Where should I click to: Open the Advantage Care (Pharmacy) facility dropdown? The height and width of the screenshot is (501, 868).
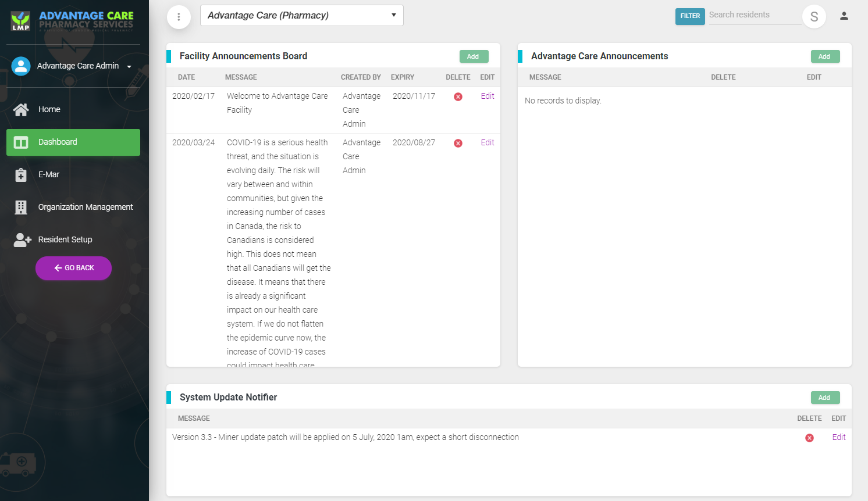[302, 16]
